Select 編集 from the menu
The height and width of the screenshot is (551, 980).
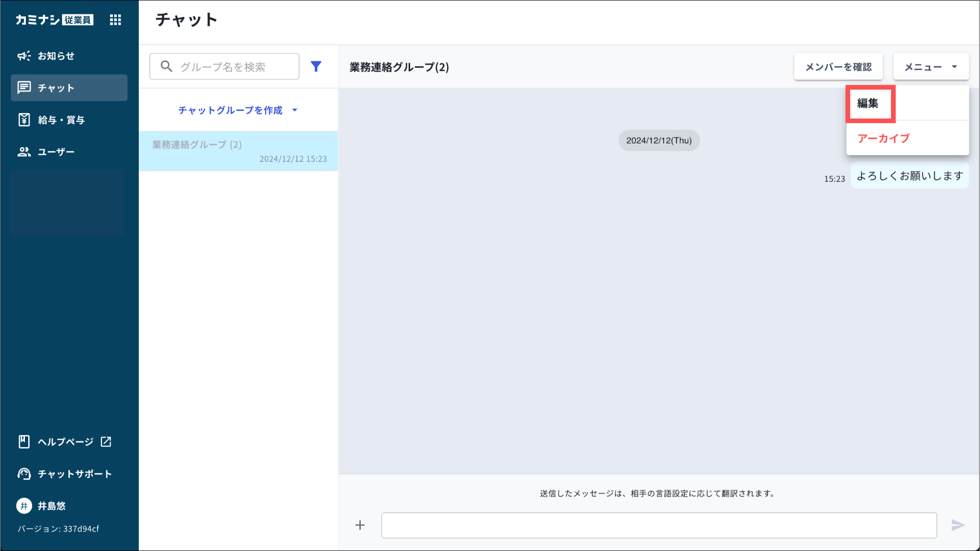point(868,103)
